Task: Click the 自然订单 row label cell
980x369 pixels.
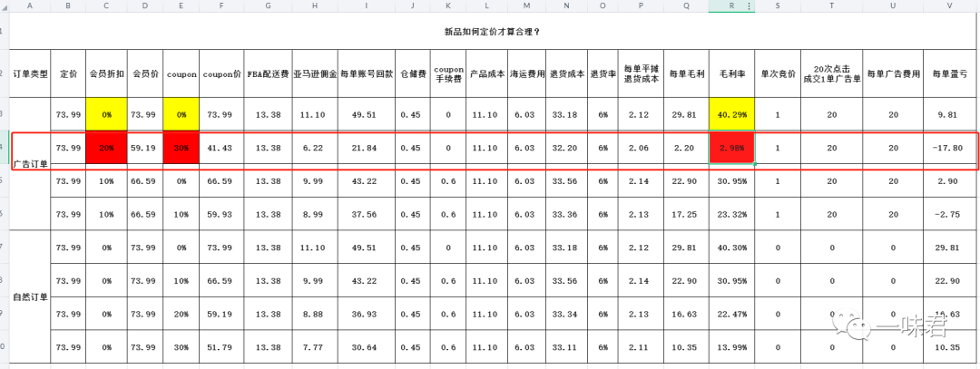Action: 31,296
